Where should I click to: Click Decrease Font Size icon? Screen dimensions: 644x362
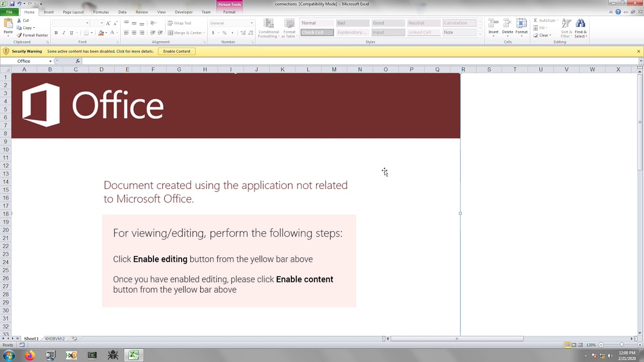pos(115,23)
